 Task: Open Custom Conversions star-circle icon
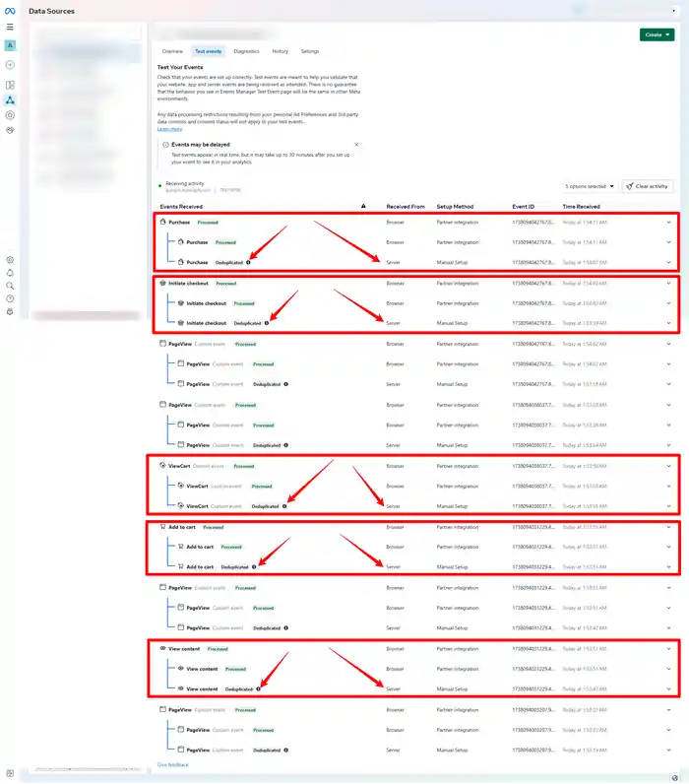(10, 115)
